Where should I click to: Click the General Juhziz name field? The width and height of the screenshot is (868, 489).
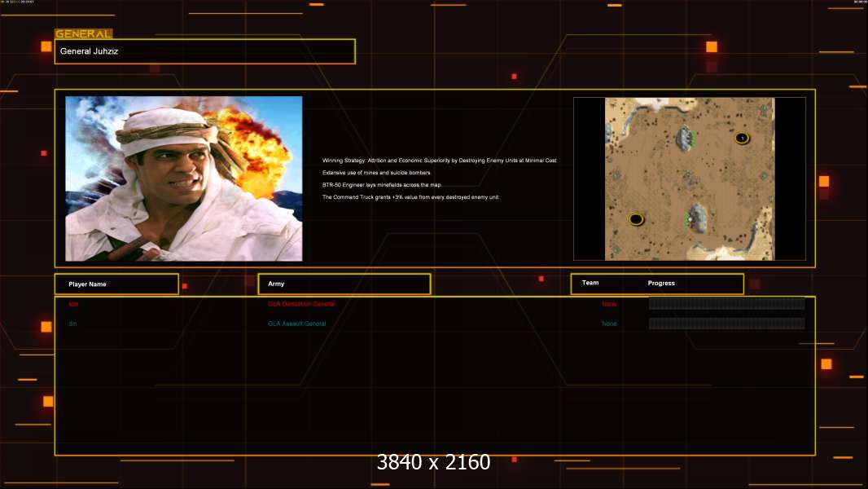pos(204,51)
